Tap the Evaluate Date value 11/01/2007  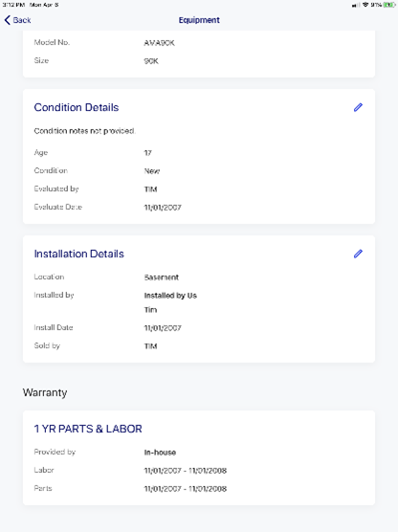coord(163,208)
